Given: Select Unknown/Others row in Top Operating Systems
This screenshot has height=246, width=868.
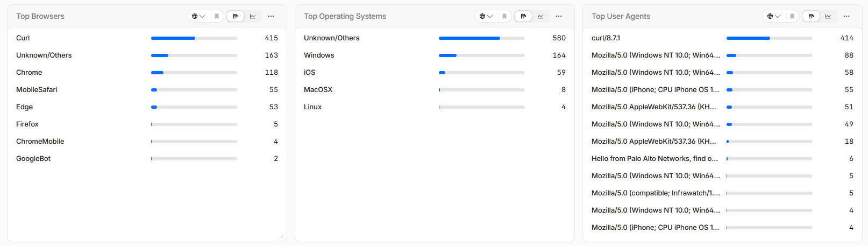Looking at the screenshot, I should coord(435,38).
